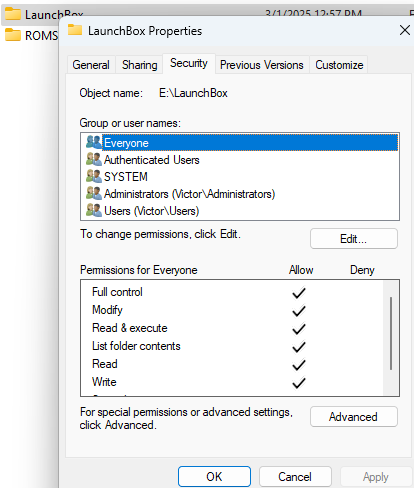Select Authenticated Users in group list
Screen dimensions: 414x488
[x=151, y=160]
